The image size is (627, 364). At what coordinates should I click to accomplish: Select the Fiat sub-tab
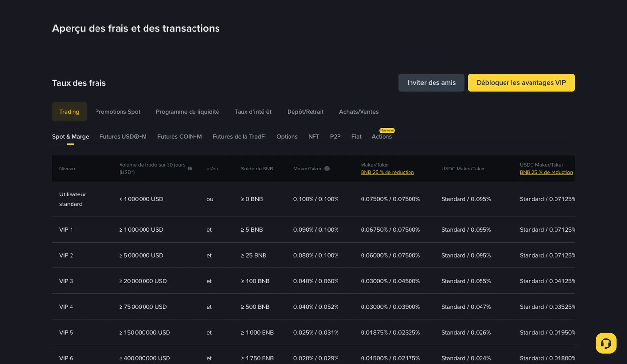pos(356,137)
